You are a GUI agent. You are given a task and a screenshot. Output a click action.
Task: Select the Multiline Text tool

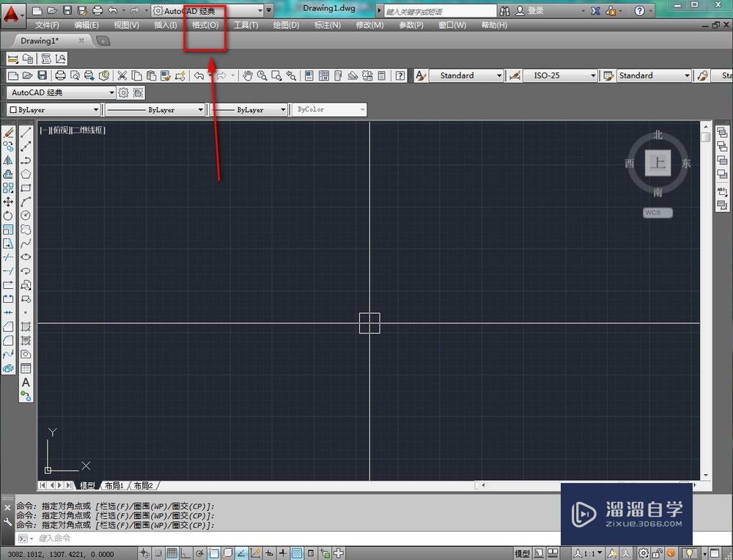[x=26, y=383]
